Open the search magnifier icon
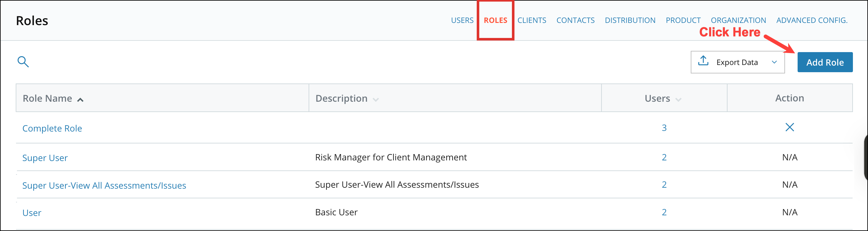The height and width of the screenshot is (231, 868). click(x=23, y=62)
